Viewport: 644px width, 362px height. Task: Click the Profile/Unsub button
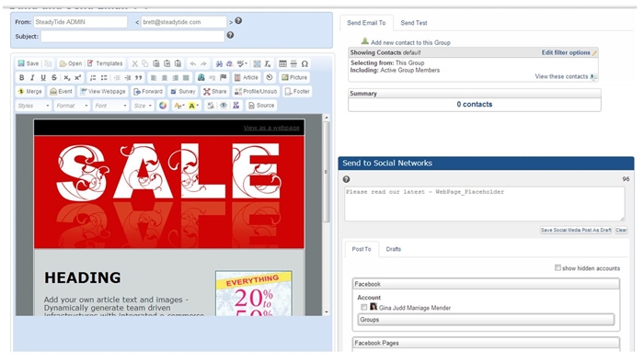pos(256,92)
